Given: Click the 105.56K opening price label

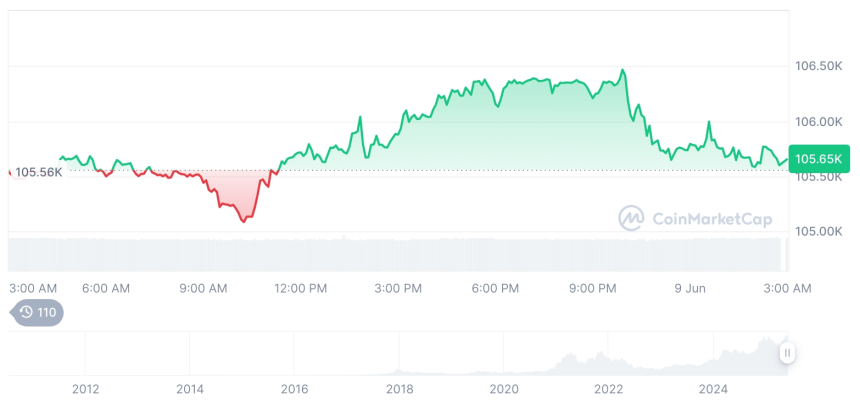Looking at the screenshot, I should click(x=39, y=172).
